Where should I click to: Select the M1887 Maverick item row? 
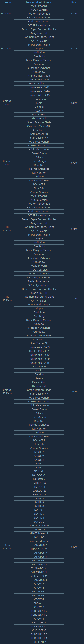point(39,533)
